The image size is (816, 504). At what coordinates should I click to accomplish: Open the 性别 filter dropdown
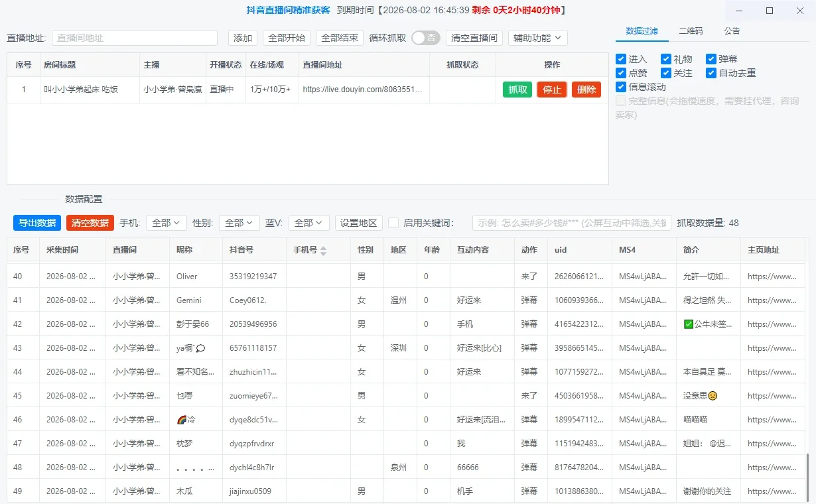239,223
